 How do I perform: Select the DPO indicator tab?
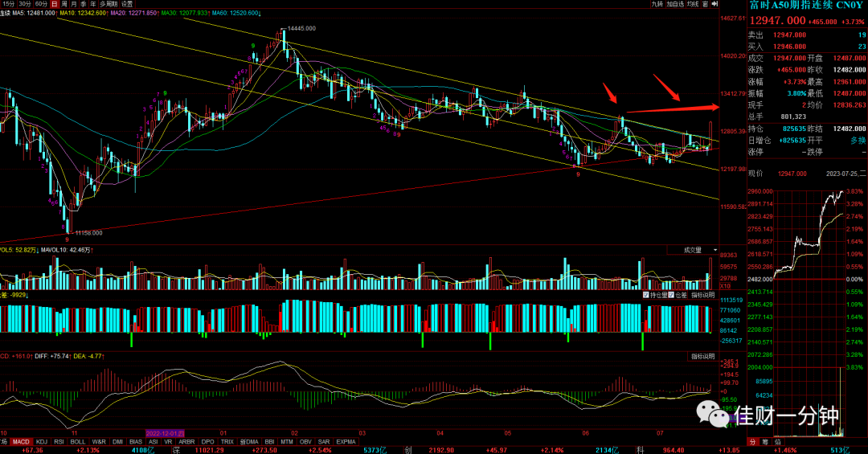pyautogui.click(x=207, y=442)
